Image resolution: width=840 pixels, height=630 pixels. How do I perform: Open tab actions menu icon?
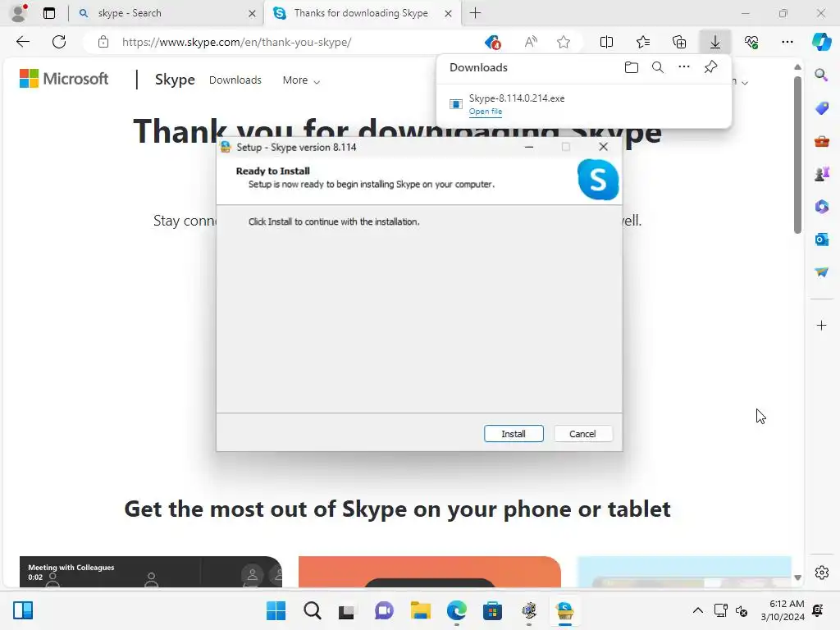click(49, 13)
